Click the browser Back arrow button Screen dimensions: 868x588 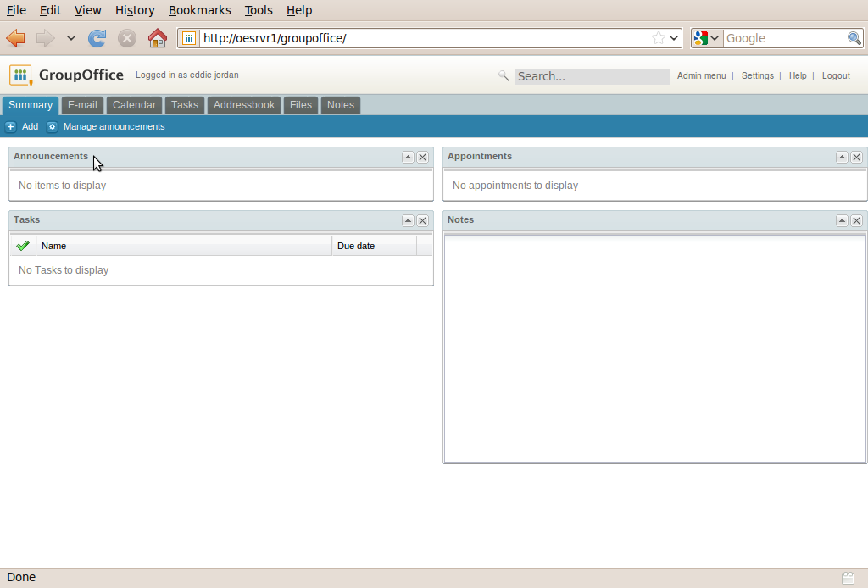tap(15, 38)
